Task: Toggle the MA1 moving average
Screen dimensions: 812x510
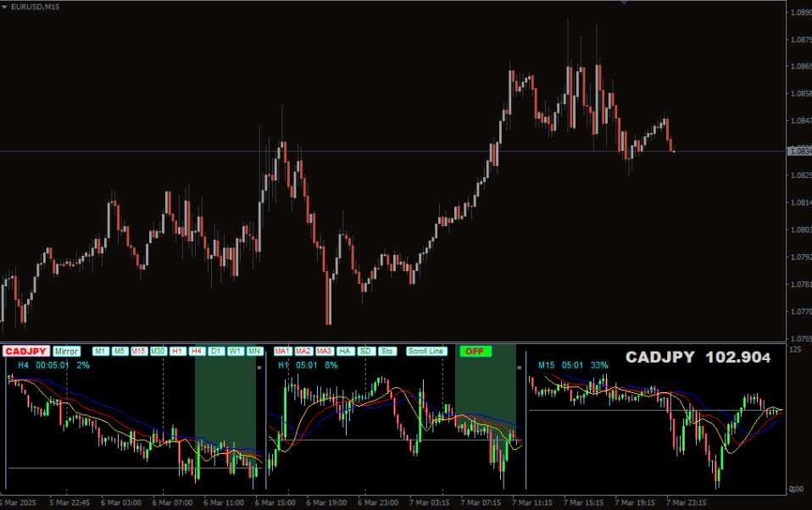Action: tap(282, 351)
